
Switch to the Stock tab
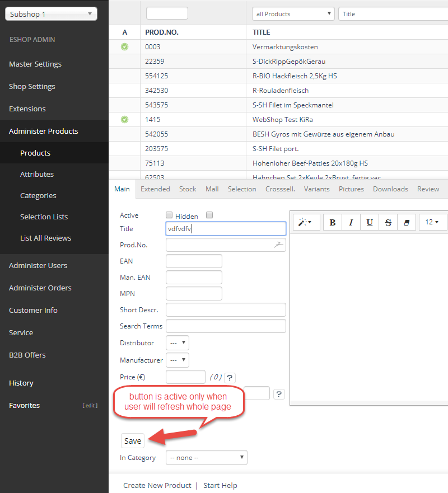(188, 189)
